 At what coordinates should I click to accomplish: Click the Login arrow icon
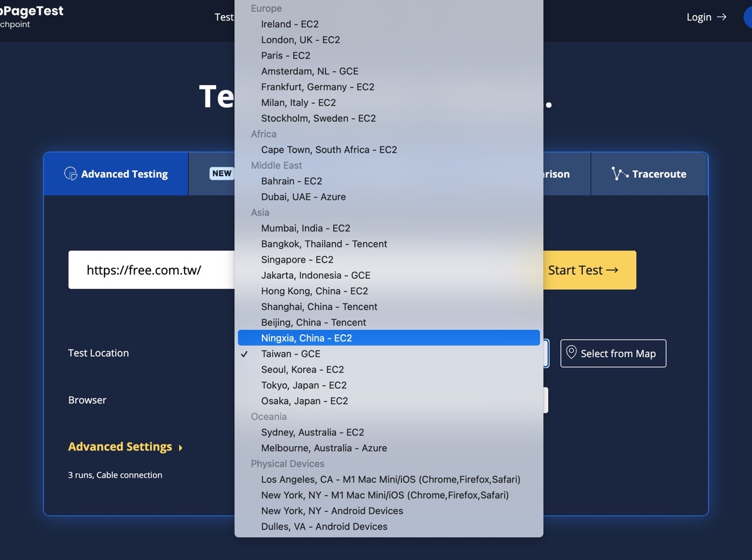(721, 17)
